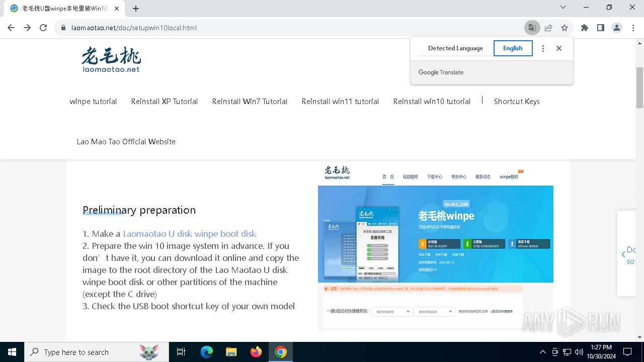
Task: Open the notification center icon
Action: (x=627, y=352)
